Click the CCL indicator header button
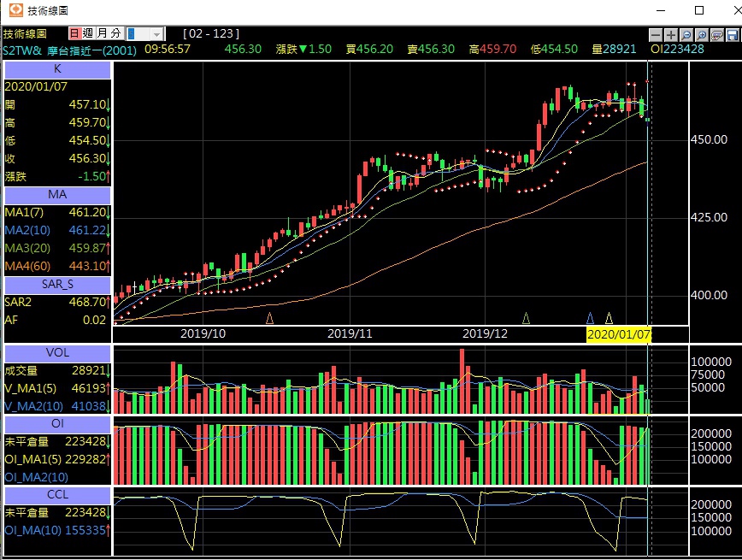 57,495
